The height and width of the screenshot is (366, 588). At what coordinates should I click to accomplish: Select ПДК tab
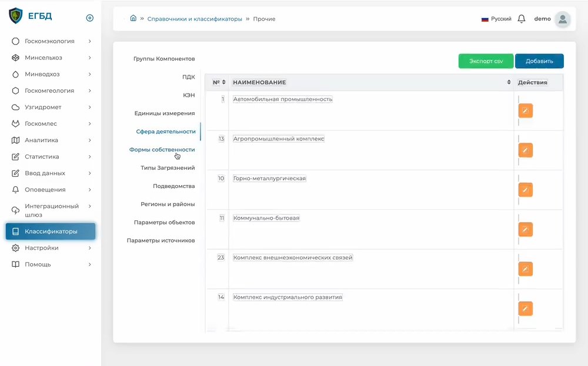pyautogui.click(x=189, y=77)
